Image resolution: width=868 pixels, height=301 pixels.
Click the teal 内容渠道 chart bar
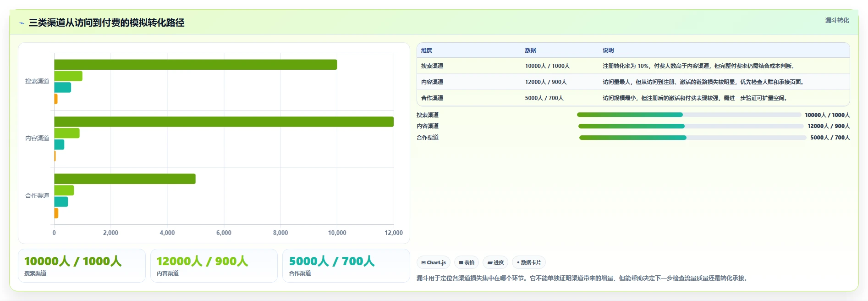[x=59, y=145]
